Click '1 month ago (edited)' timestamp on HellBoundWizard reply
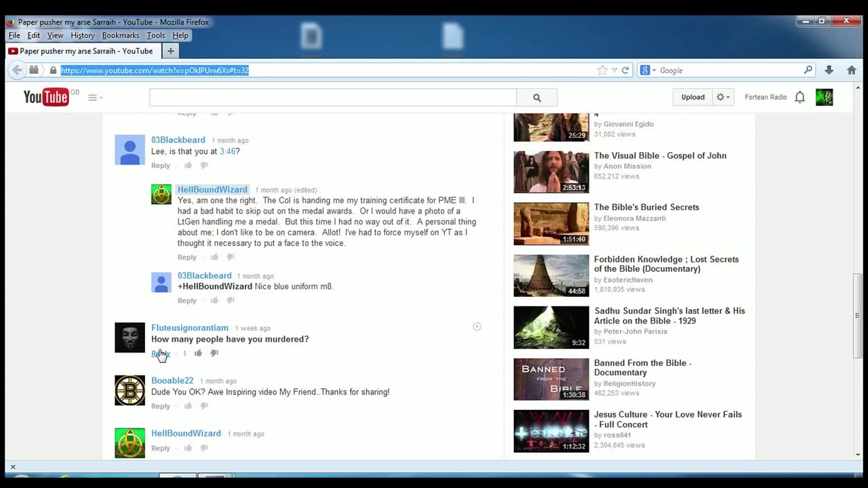Screen dimensions: 868x488 285,190
